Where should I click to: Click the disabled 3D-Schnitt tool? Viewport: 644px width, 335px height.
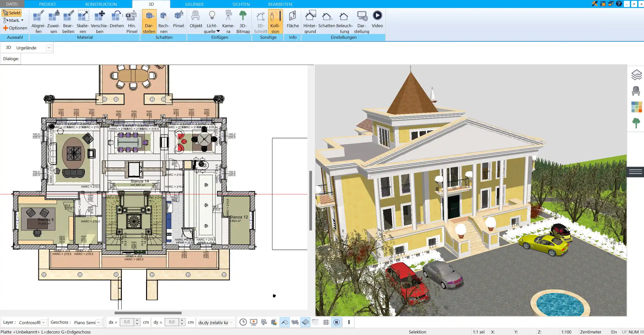coord(260,22)
